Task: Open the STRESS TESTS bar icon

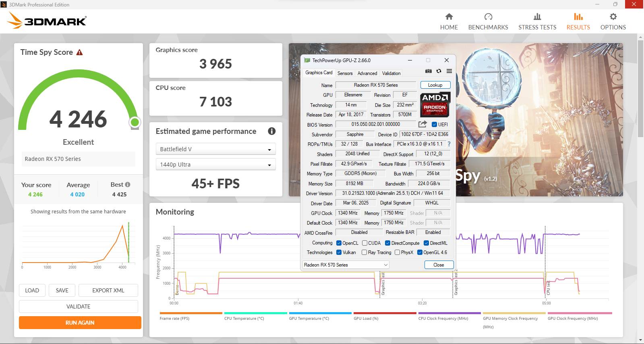Action: point(537,17)
